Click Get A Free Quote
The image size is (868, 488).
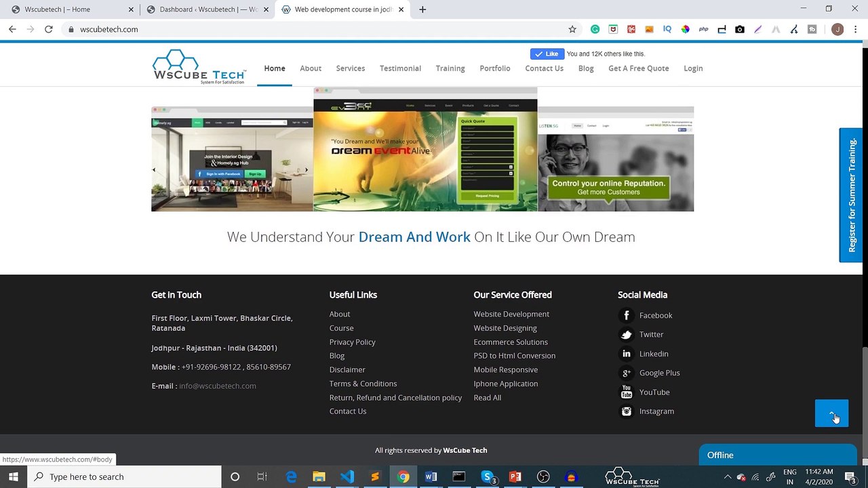pos(638,68)
